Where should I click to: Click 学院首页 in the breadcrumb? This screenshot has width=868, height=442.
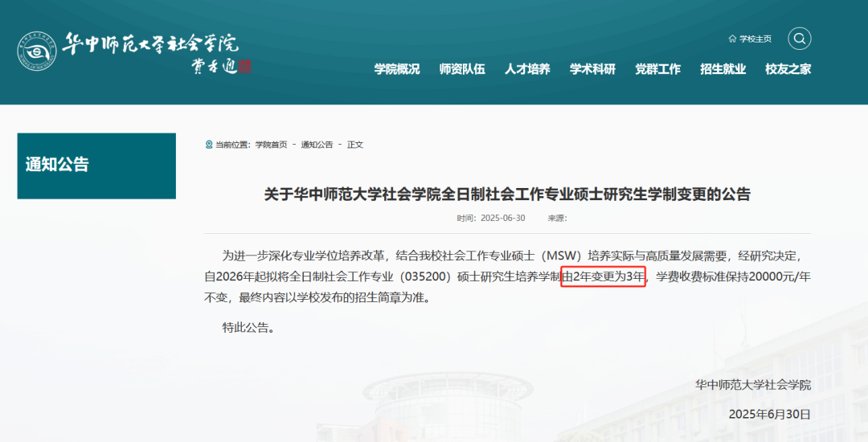pos(272,145)
